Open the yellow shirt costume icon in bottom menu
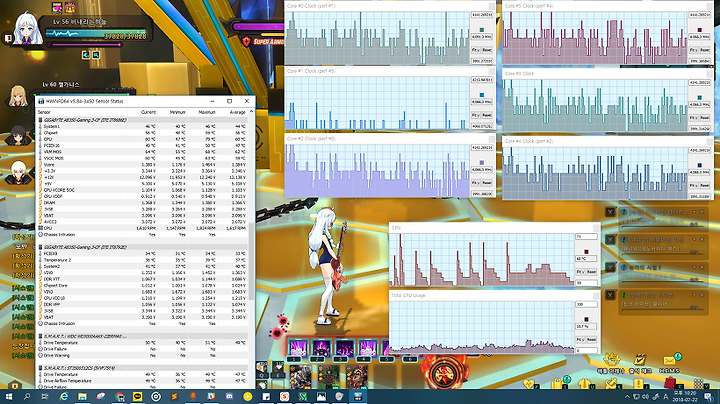The image size is (720, 404). (x=584, y=383)
